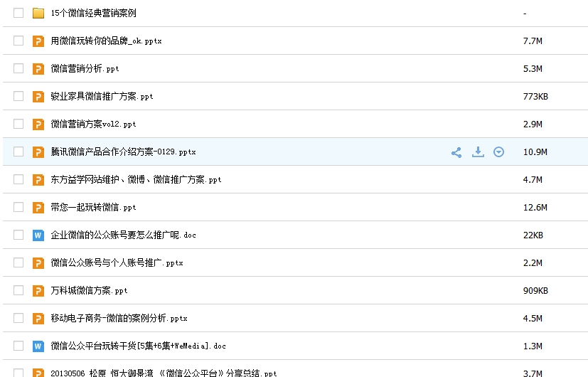Click the folder icon for 15个微信经典营销案例
The width and height of the screenshot is (588, 377).
click(x=38, y=13)
